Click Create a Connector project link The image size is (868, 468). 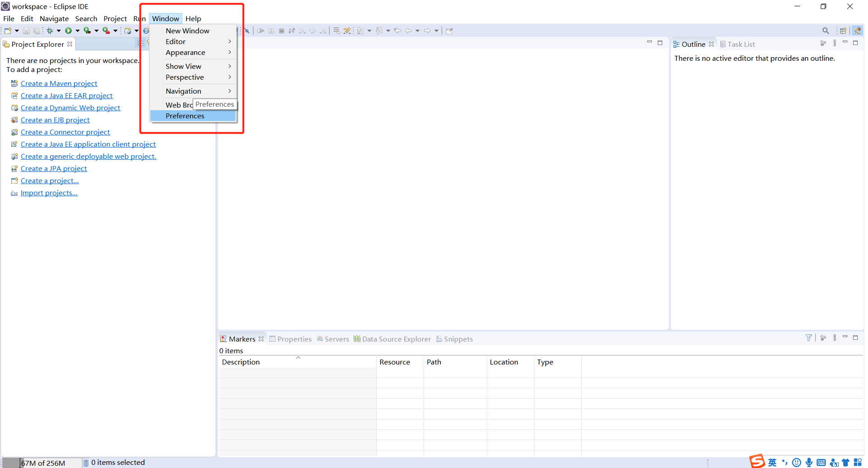pyautogui.click(x=65, y=132)
